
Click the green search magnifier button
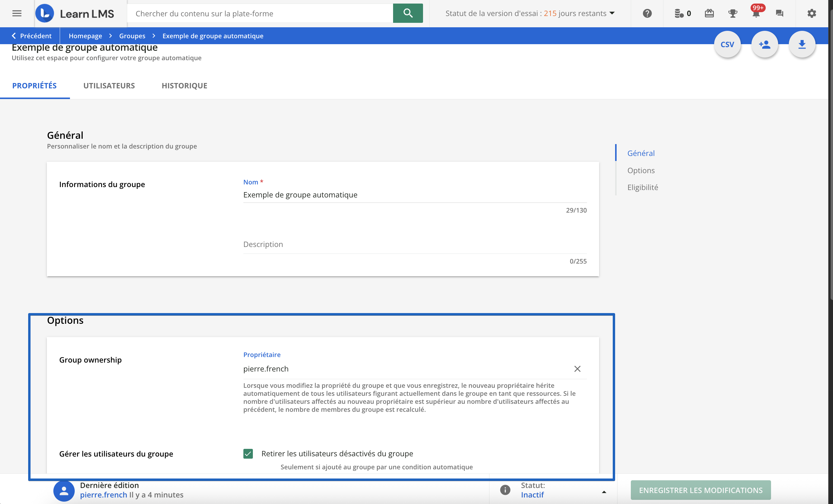408,13
